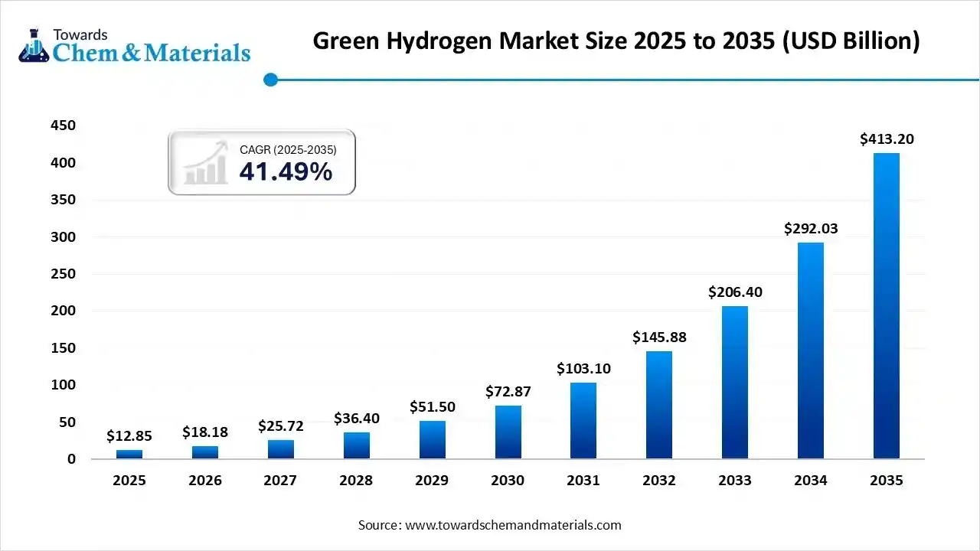
Task: Expand the CAGR (2025-2035) info card
Action: [x=262, y=161]
